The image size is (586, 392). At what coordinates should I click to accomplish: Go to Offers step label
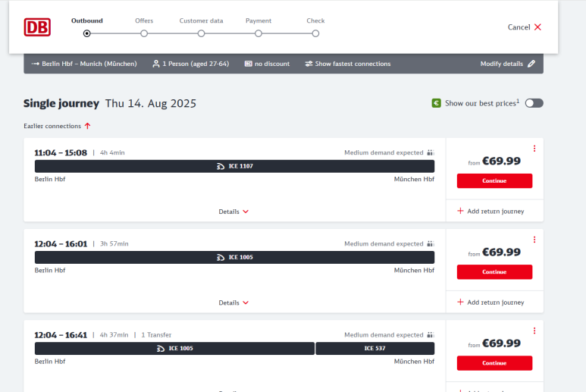(144, 20)
